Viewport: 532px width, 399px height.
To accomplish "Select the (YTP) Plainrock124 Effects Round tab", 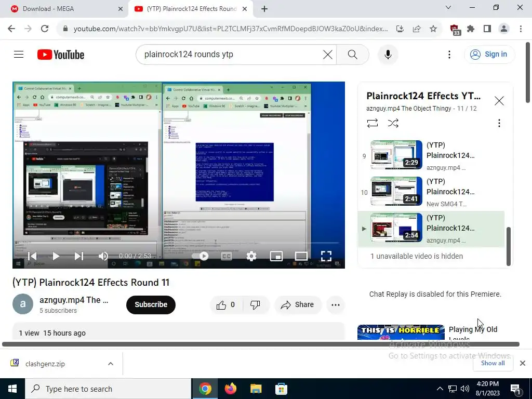I will tap(191, 9).
